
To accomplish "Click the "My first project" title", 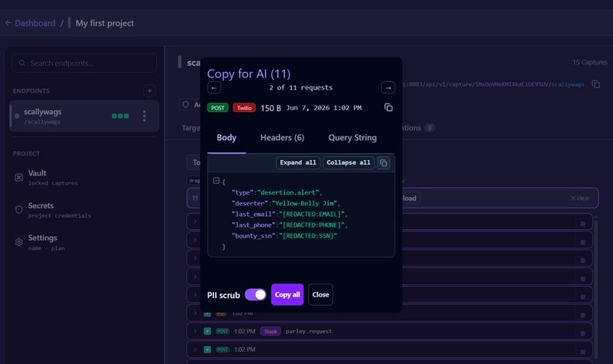I will pos(105,23).
